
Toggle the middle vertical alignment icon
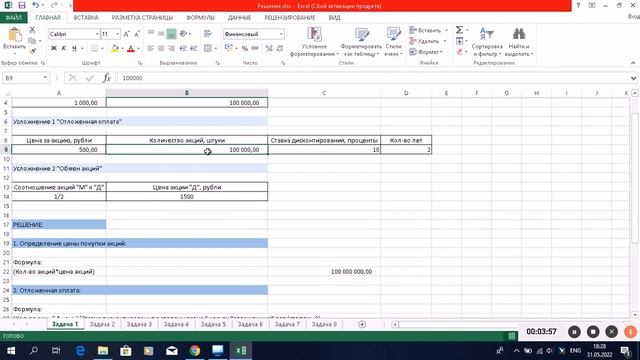(x=161, y=33)
